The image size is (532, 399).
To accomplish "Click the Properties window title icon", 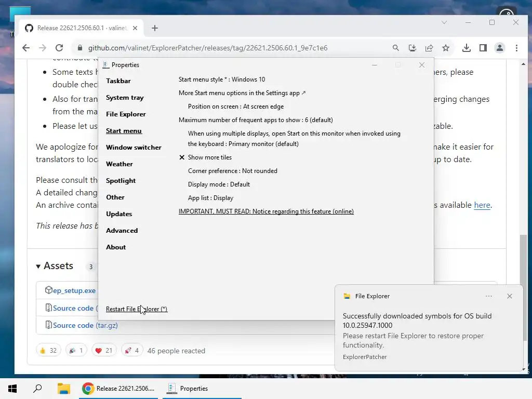I will (106, 65).
